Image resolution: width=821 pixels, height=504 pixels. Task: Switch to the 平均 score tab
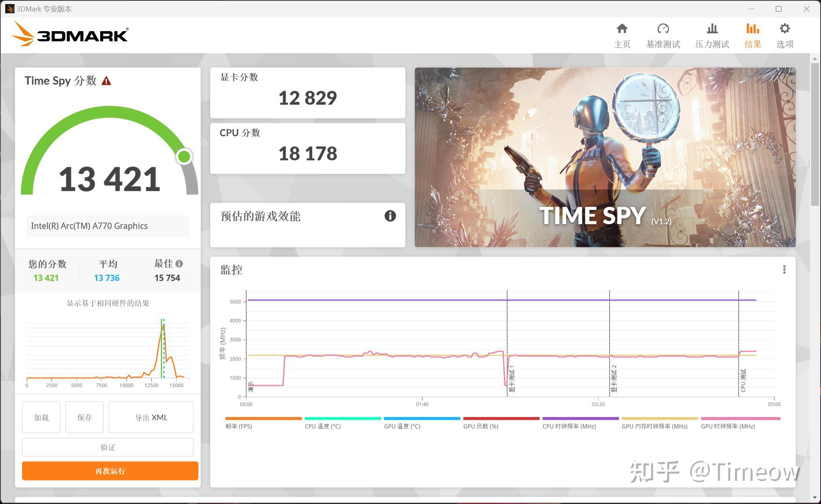[106, 270]
